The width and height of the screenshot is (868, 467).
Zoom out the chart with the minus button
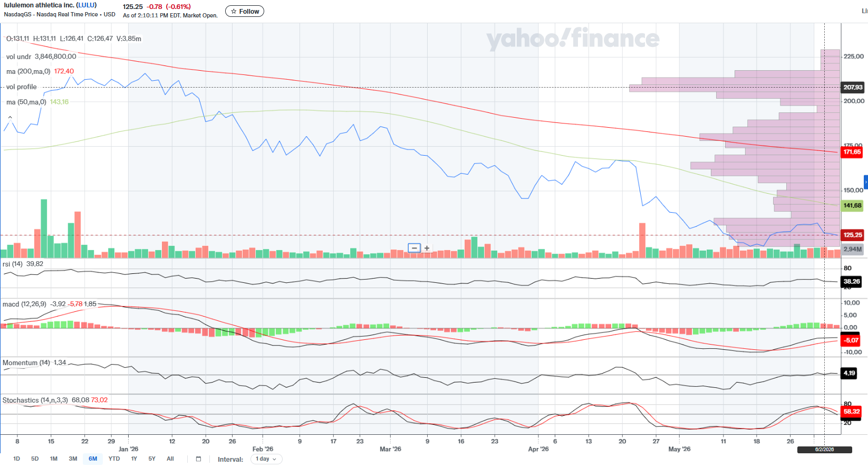pos(414,248)
